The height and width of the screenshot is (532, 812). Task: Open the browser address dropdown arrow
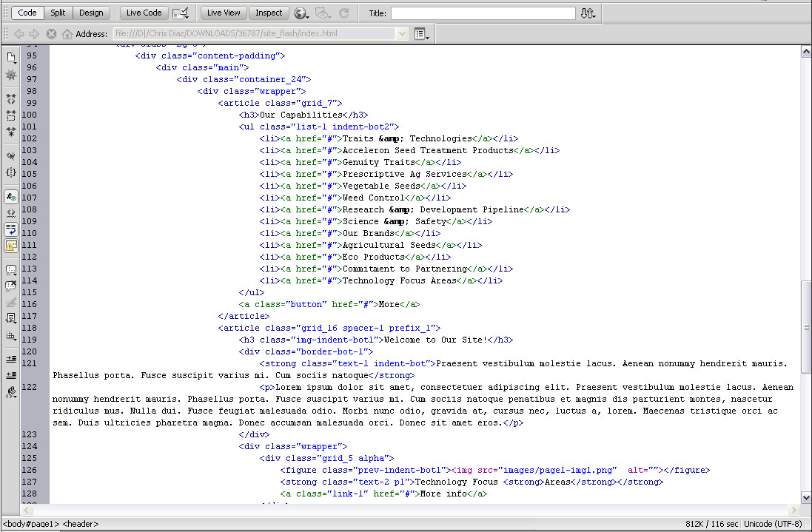click(402, 34)
